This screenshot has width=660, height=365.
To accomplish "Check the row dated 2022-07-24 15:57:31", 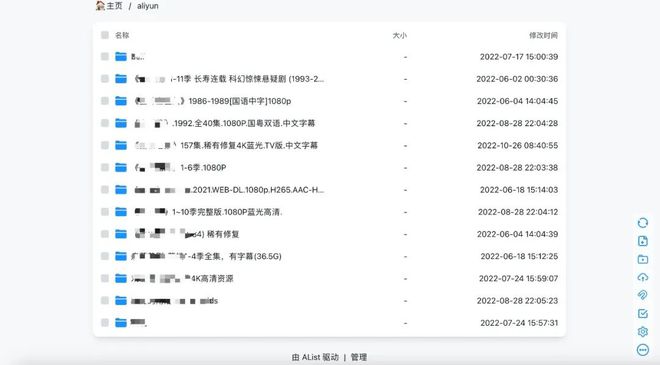I will 105,323.
